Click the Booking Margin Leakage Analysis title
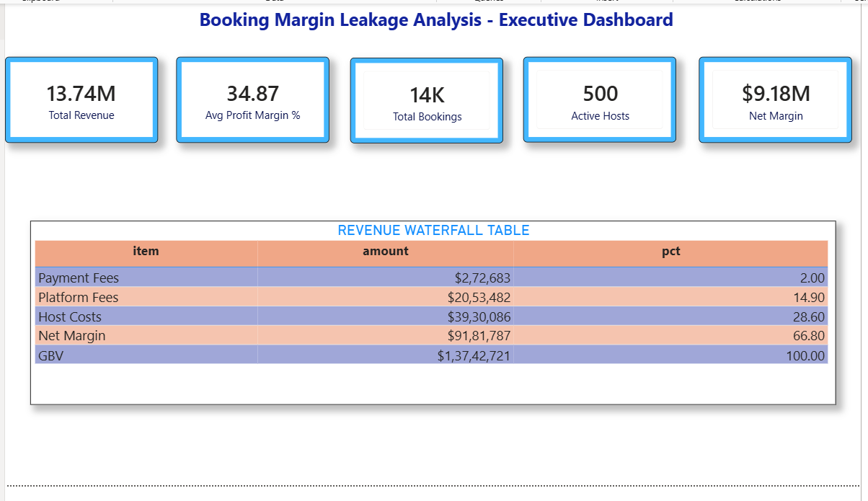Image resolution: width=868 pixels, height=501 pixels. (x=434, y=20)
